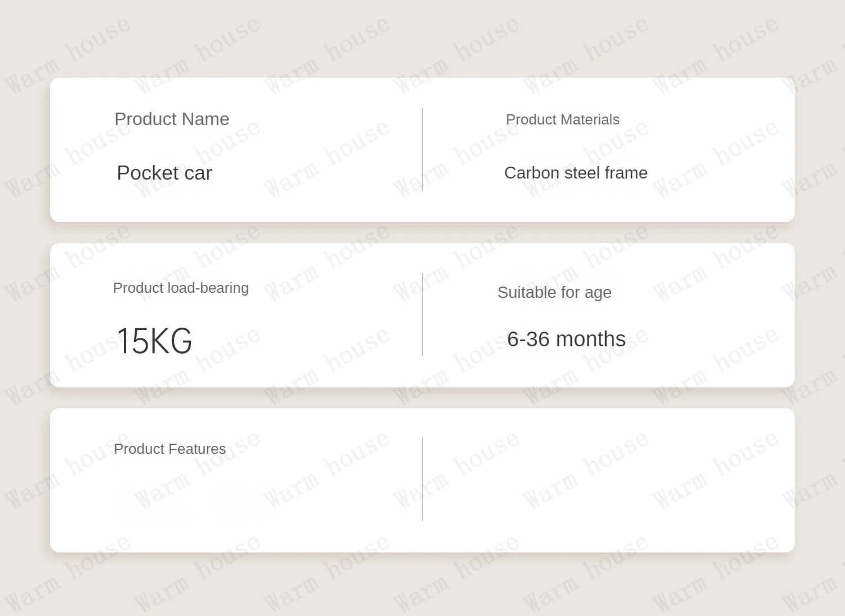Click gap between Product Name and load-bearing cards

pyautogui.click(x=422, y=233)
